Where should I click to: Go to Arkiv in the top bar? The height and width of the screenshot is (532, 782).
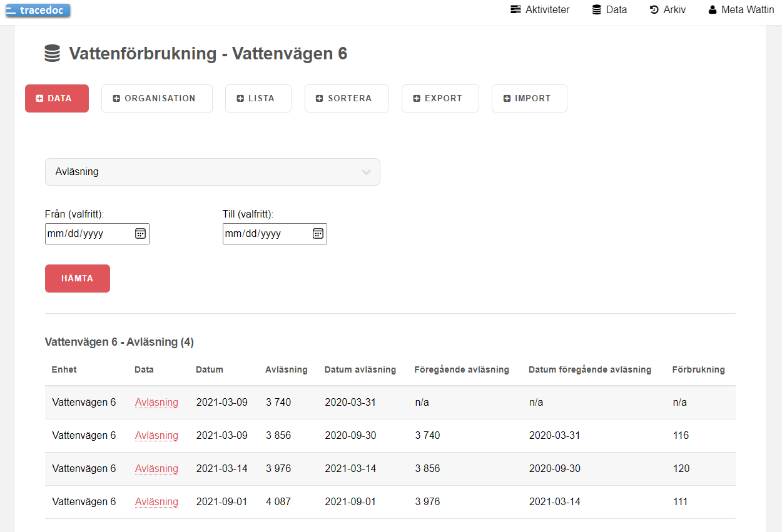668,10
